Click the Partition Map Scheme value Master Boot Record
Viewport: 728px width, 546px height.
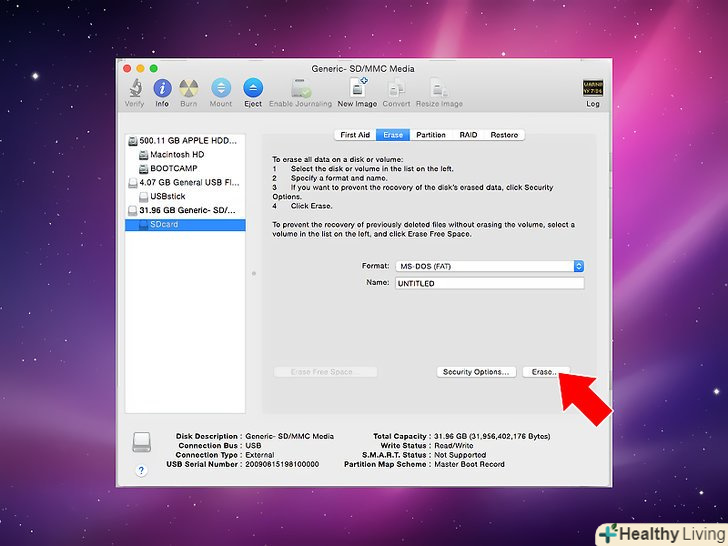point(469,464)
